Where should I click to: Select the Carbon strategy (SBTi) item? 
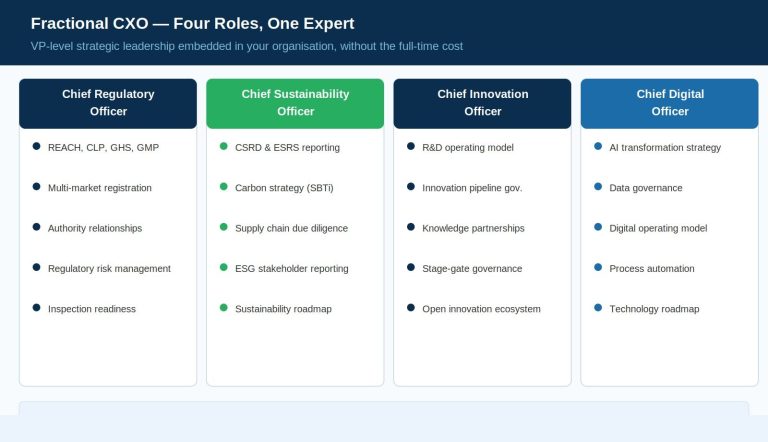click(284, 188)
